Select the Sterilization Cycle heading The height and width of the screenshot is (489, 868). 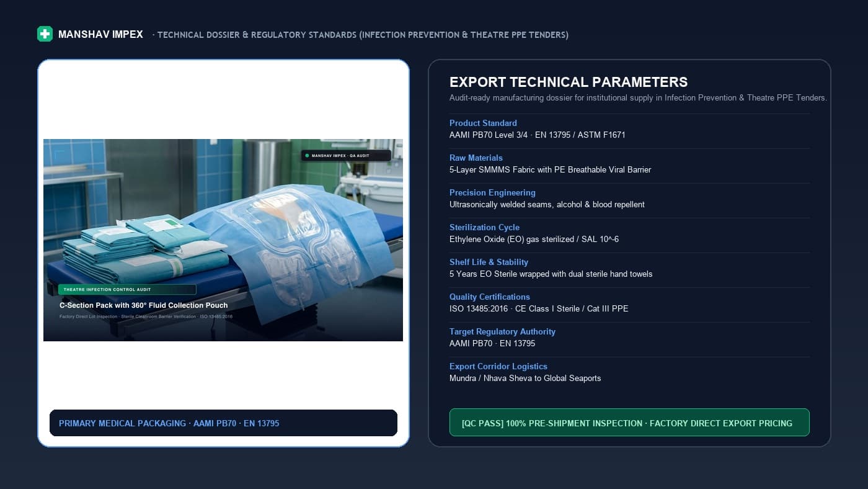click(x=484, y=227)
